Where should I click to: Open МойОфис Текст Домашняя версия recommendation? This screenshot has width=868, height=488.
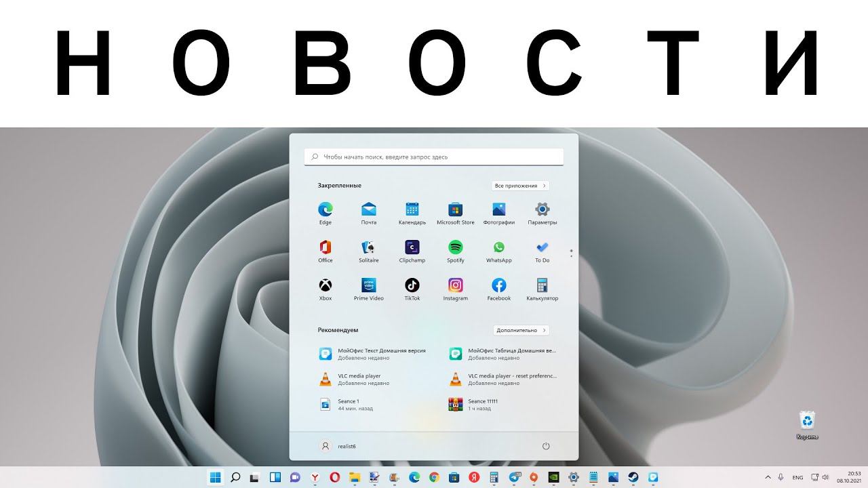tap(374, 354)
